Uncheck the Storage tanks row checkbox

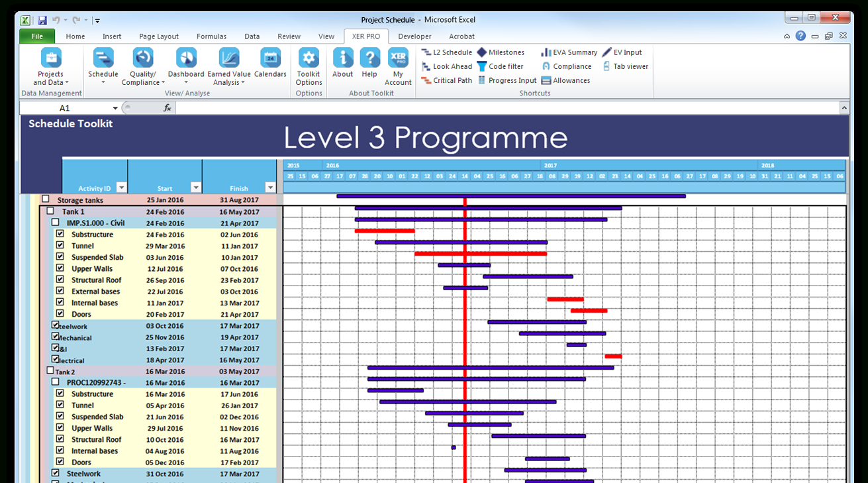pyautogui.click(x=45, y=198)
